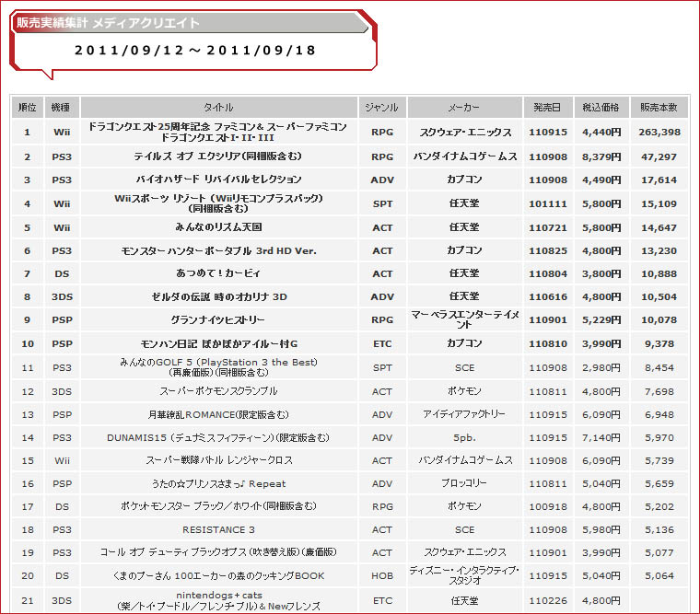Screen dimensions: 700x614
Task: Click the sales figure 9,378
Action: 659,343
